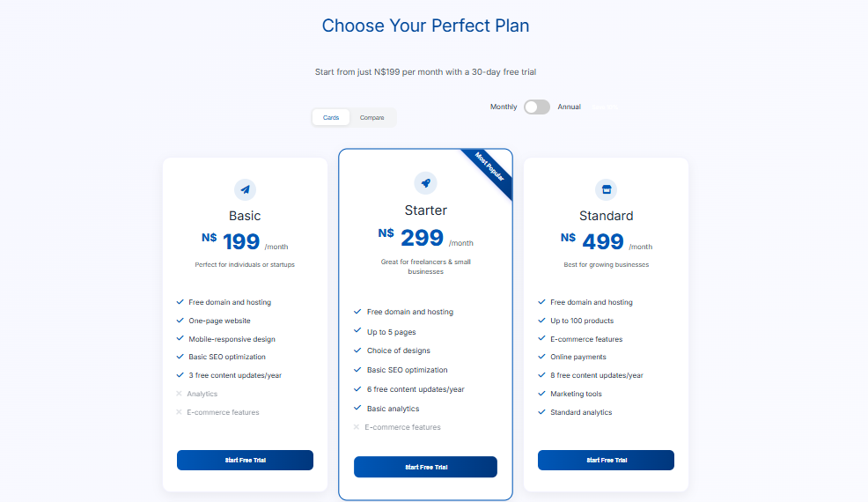This screenshot has width=868, height=502.
Task: Click the Standard plan storefront icon
Action: coord(606,189)
